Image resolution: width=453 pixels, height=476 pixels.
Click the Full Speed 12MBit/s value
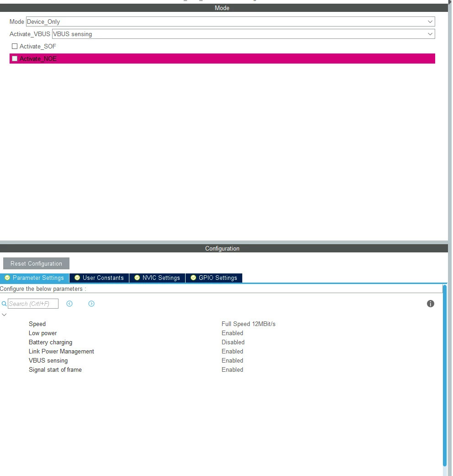coord(249,324)
